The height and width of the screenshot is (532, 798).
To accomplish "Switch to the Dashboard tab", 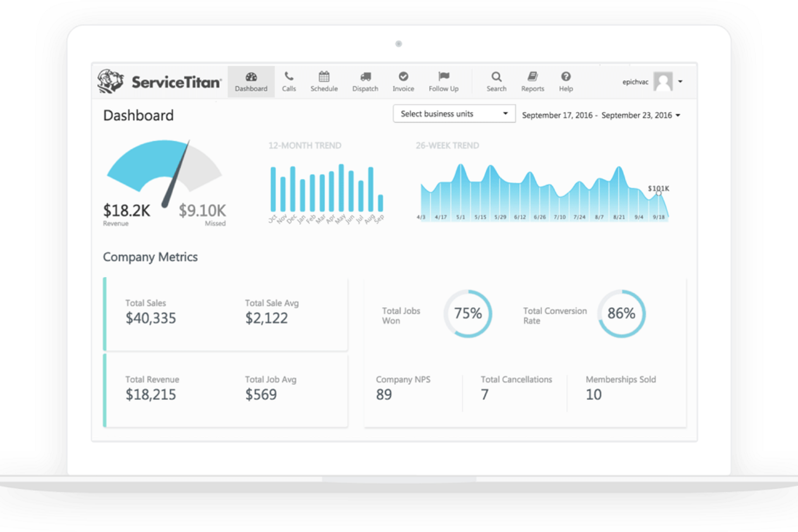I will [x=251, y=81].
